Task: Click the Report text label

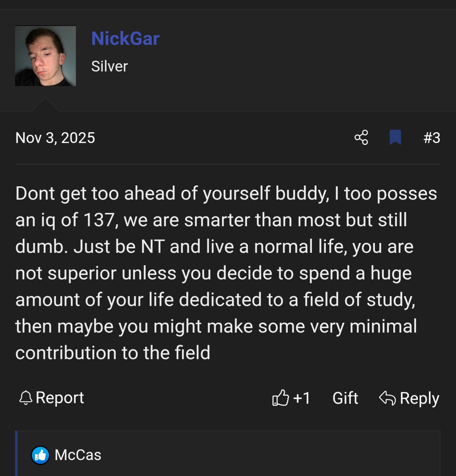Action: point(60,398)
